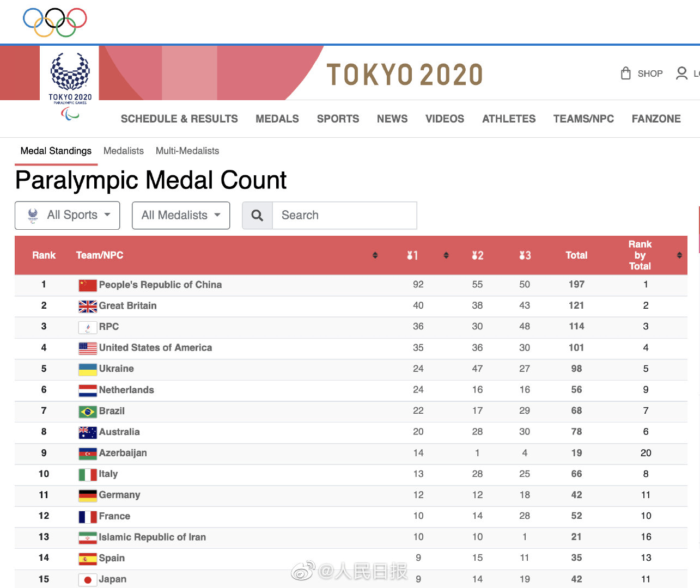Viewport: 700px width, 588px height.
Task: Click the user account profile icon
Action: click(681, 73)
